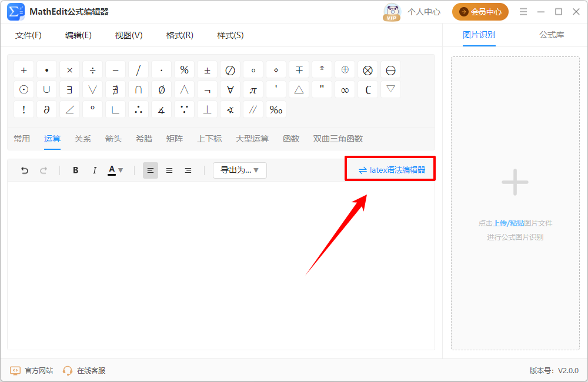The width and height of the screenshot is (588, 382).
Task: Insert the perpendicular symbol
Action: coord(207,109)
